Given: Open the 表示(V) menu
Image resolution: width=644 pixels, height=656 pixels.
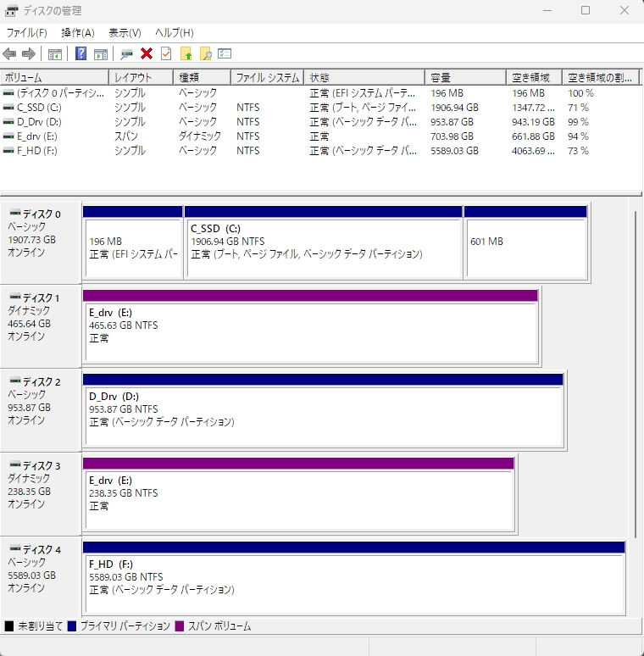Looking at the screenshot, I should (x=125, y=33).
